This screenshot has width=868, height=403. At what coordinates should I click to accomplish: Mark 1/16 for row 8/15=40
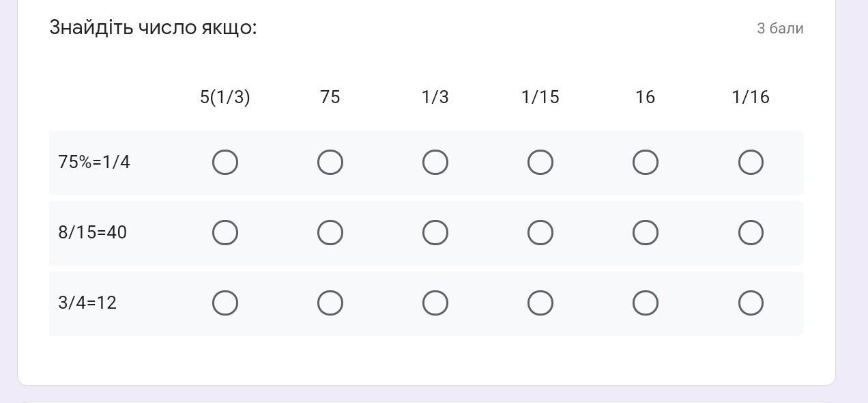coord(751,233)
